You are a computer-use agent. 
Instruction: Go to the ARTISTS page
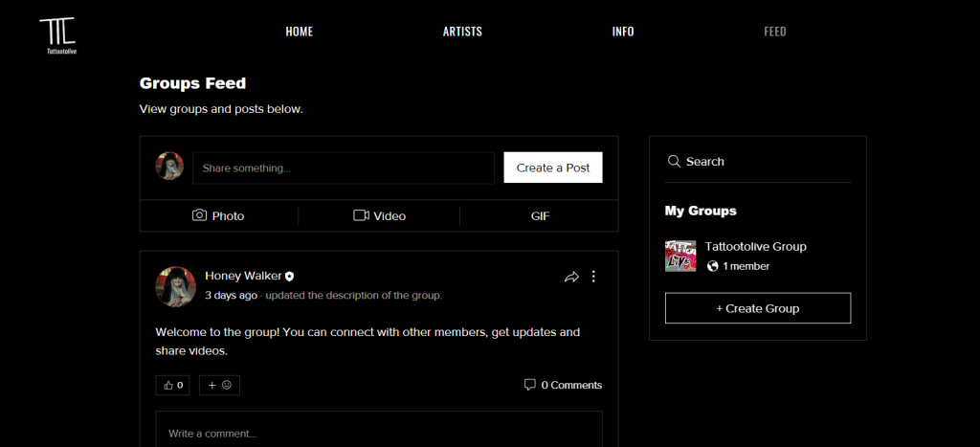[x=462, y=32]
